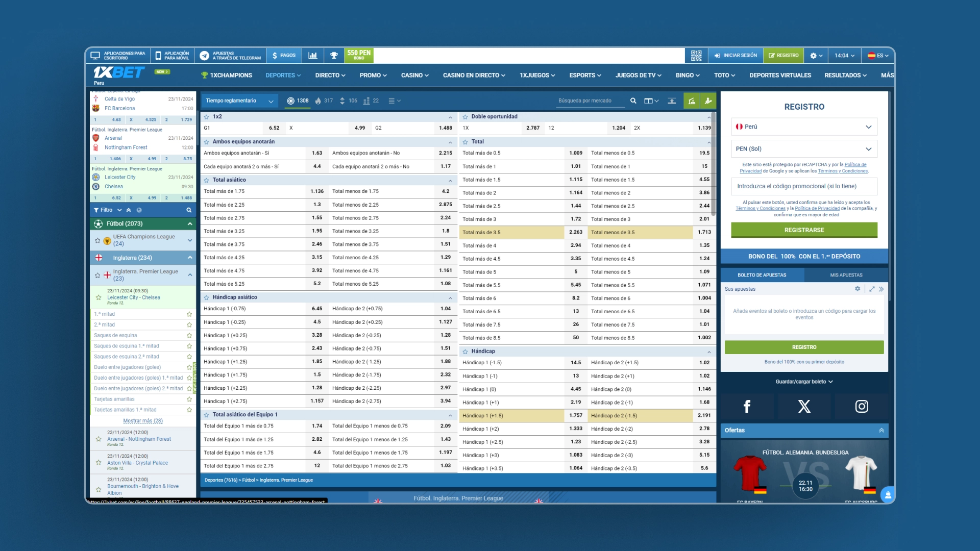Open the ES language dropdown

[x=878, y=56]
